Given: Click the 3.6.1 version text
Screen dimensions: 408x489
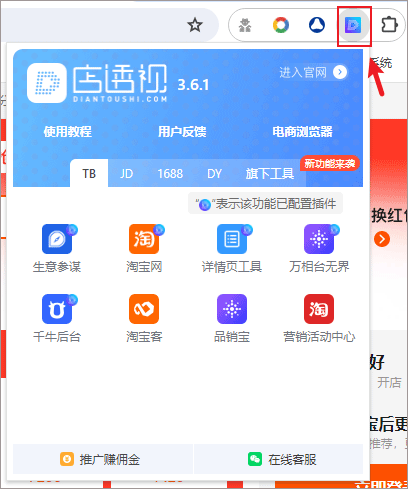Looking at the screenshot, I should pyautogui.click(x=193, y=85).
